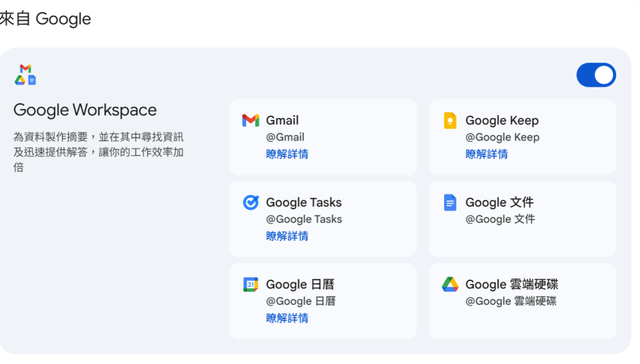The width and height of the screenshot is (640, 364).
Task: Open 瞭解詳情 link under Google Keep
Action: tap(486, 154)
